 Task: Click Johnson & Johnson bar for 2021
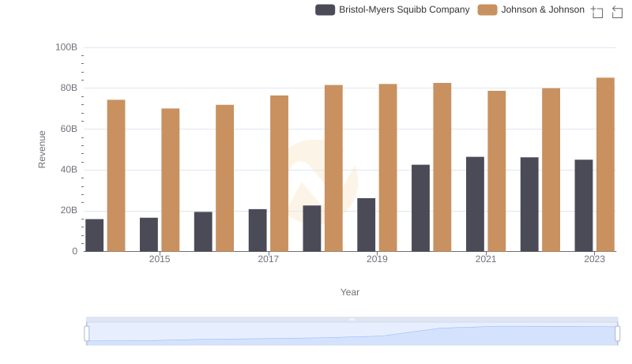click(x=497, y=171)
